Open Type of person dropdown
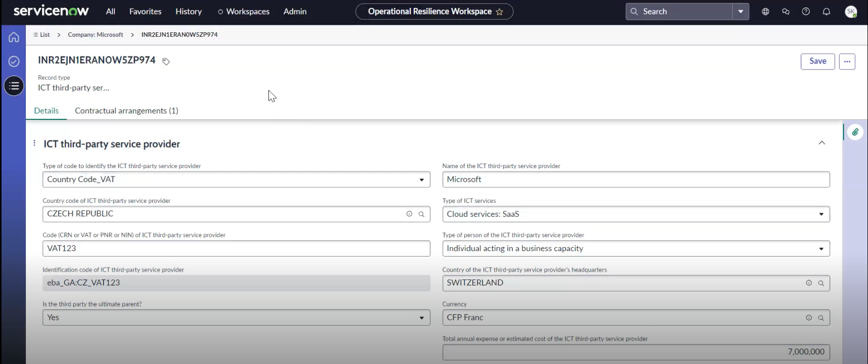 tap(636, 249)
